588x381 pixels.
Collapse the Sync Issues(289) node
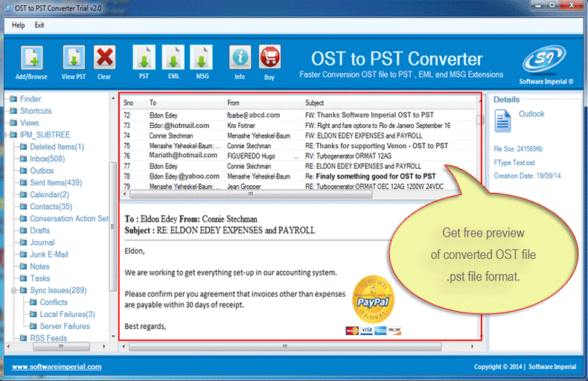[14, 290]
